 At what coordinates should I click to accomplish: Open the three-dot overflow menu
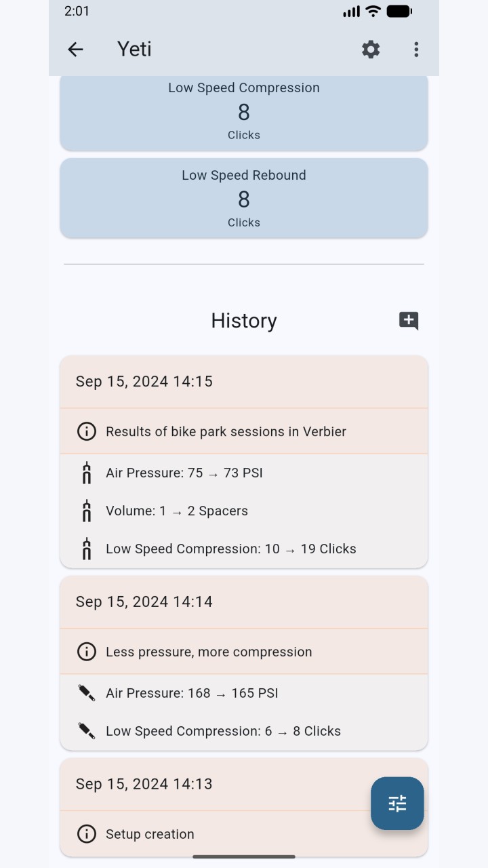(x=416, y=49)
